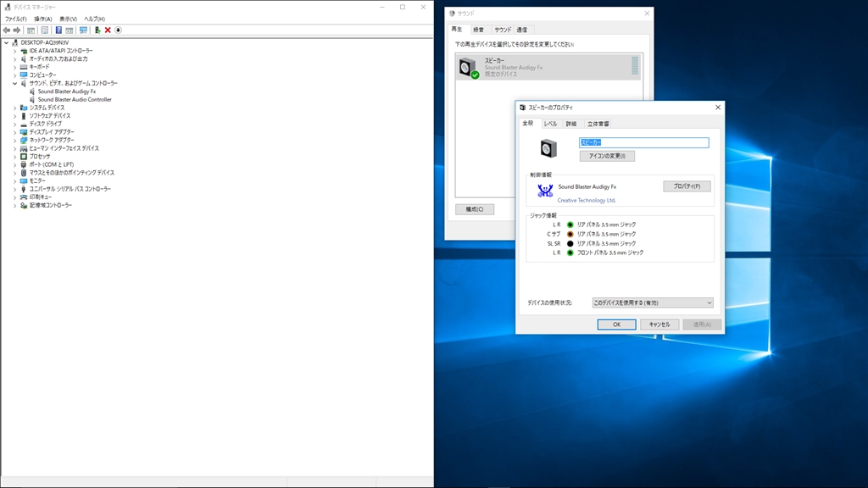Expand the モニター node
Viewport: 868px width, 488px height.
[x=15, y=181]
